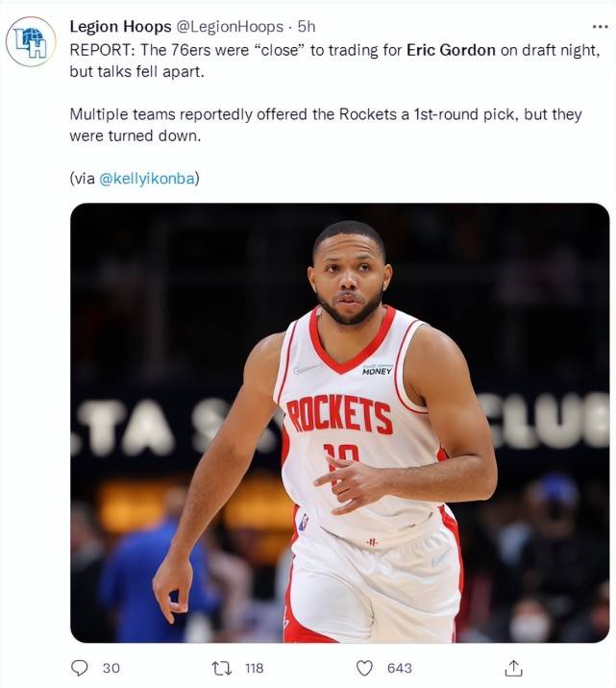Open the 5h timestamp link
This screenshot has width=616, height=688.
point(307,27)
